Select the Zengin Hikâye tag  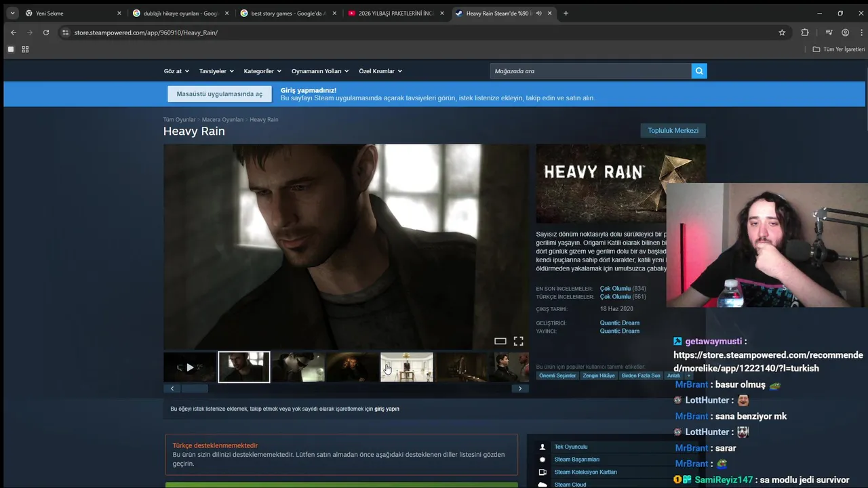[x=599, y=375]
